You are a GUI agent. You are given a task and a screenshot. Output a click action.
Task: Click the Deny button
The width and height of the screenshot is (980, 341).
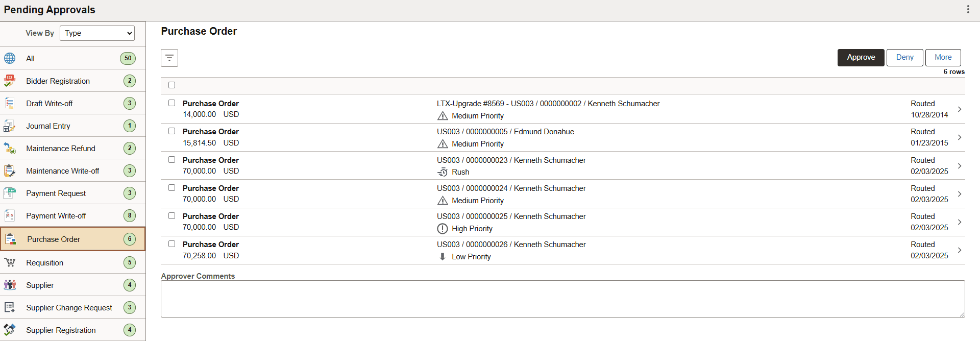coord(904,57)
